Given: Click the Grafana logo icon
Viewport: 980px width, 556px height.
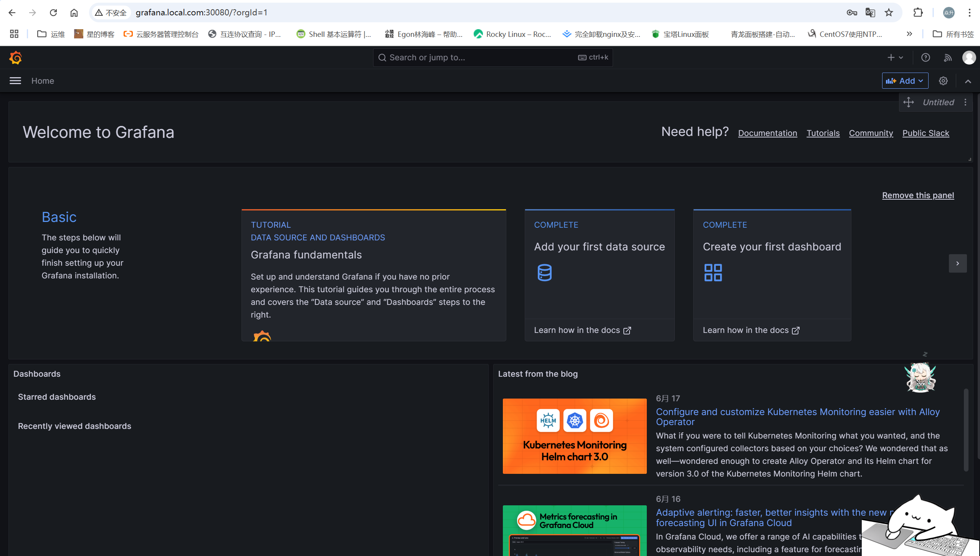Looking at the screenshot, I should click(x=15, y=58).
